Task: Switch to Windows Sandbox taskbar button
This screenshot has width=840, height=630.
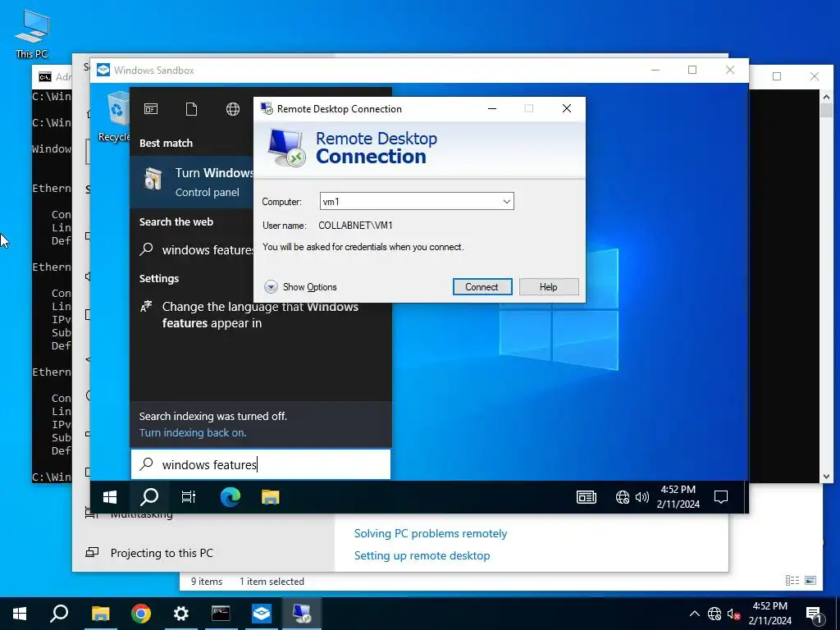Action: (262, 614)
